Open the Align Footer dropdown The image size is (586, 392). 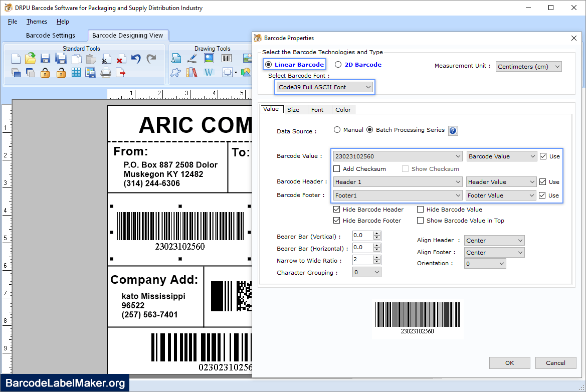coord(494,253)
